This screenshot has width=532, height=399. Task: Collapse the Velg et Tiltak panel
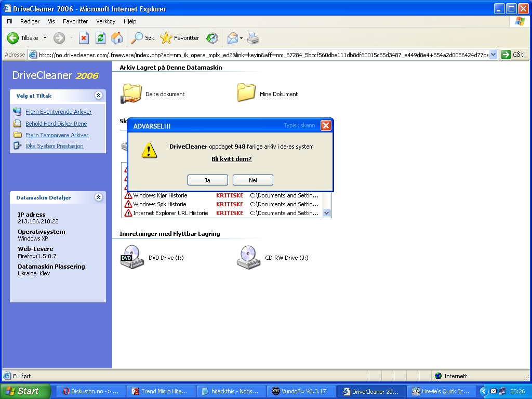[x=98, y=96]
